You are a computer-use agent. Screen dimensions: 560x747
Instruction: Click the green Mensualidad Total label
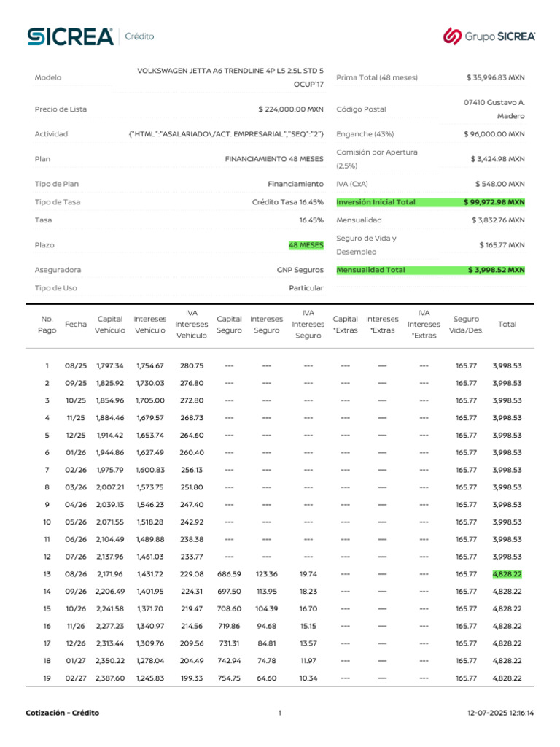coord(370,270)
